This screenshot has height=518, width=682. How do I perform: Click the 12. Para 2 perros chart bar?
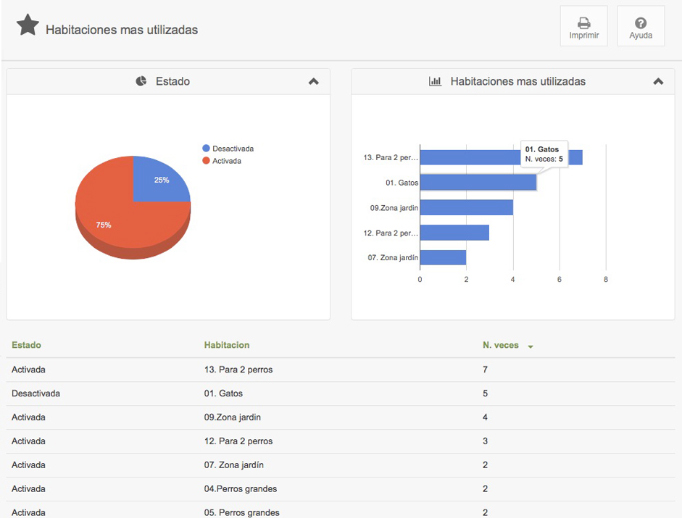point(454,232)
